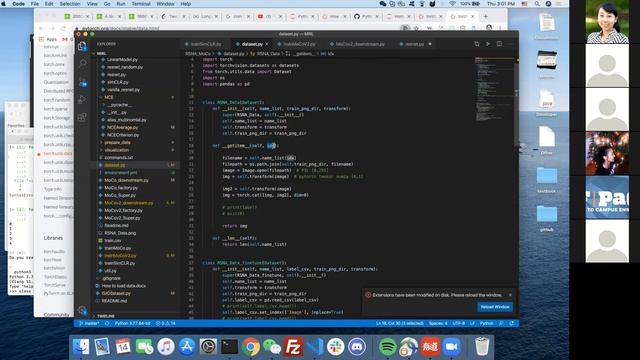The image size is (640, 360).
Task: Open the Manage gear at activity bar bottom
Action: (x=82, y=310)
